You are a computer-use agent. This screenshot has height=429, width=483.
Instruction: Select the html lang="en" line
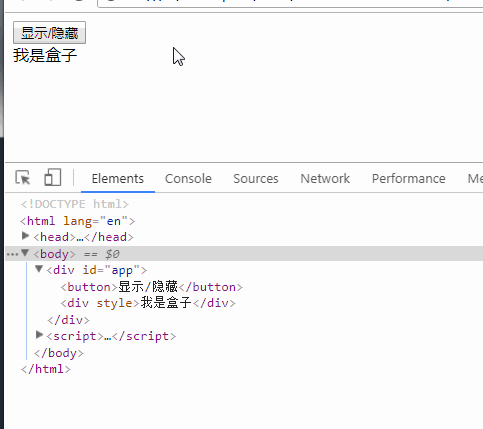point(77,221)
